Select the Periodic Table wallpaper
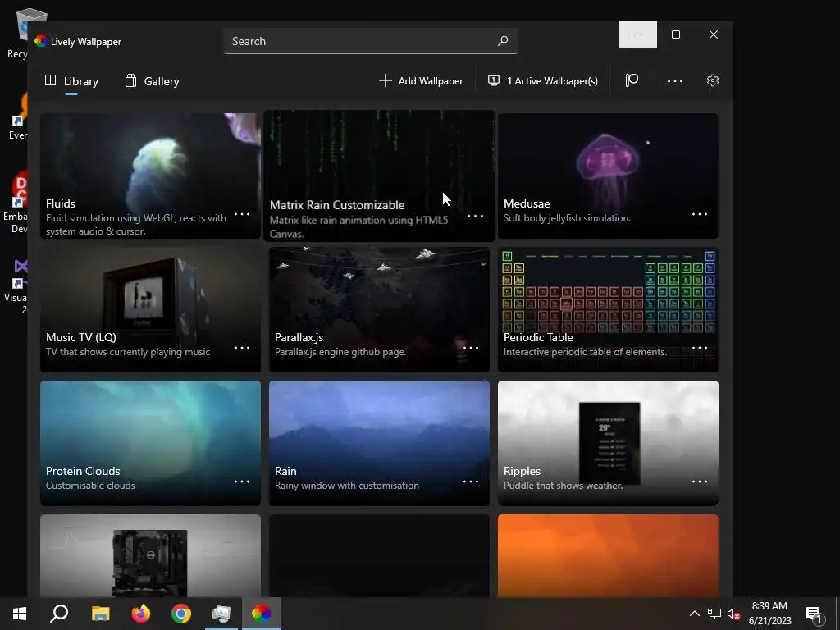The height and width of the screenshot is (630, 840). click(608, 309)
